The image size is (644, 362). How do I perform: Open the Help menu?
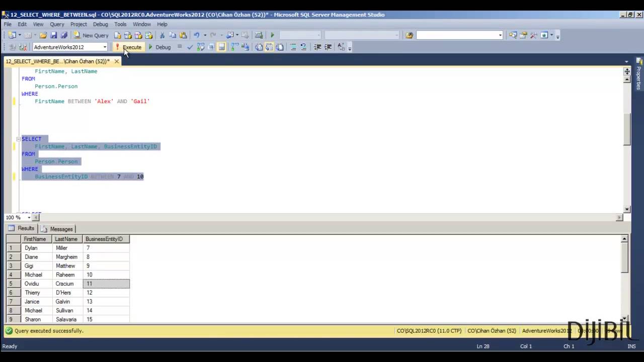162,24
